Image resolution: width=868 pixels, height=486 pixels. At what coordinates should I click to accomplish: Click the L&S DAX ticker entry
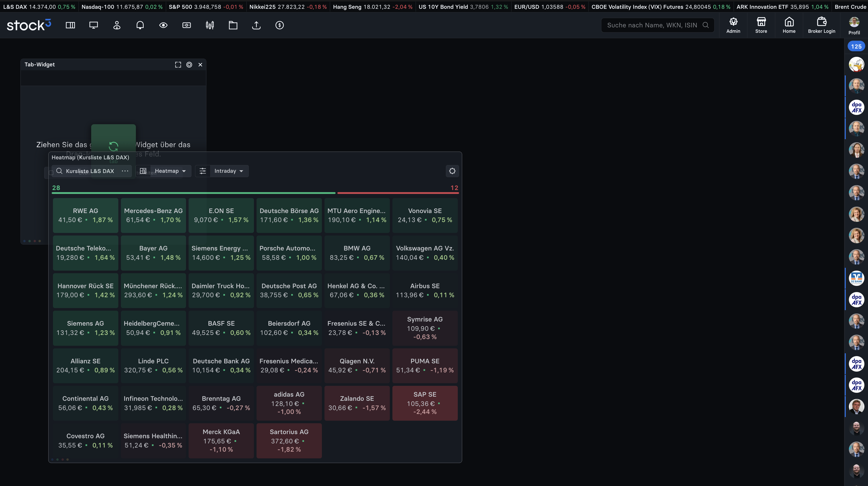39,7
